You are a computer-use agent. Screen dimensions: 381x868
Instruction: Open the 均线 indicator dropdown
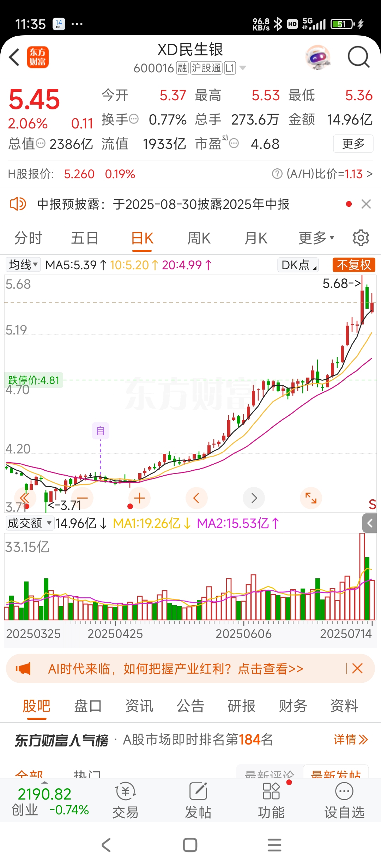[23, 265]
